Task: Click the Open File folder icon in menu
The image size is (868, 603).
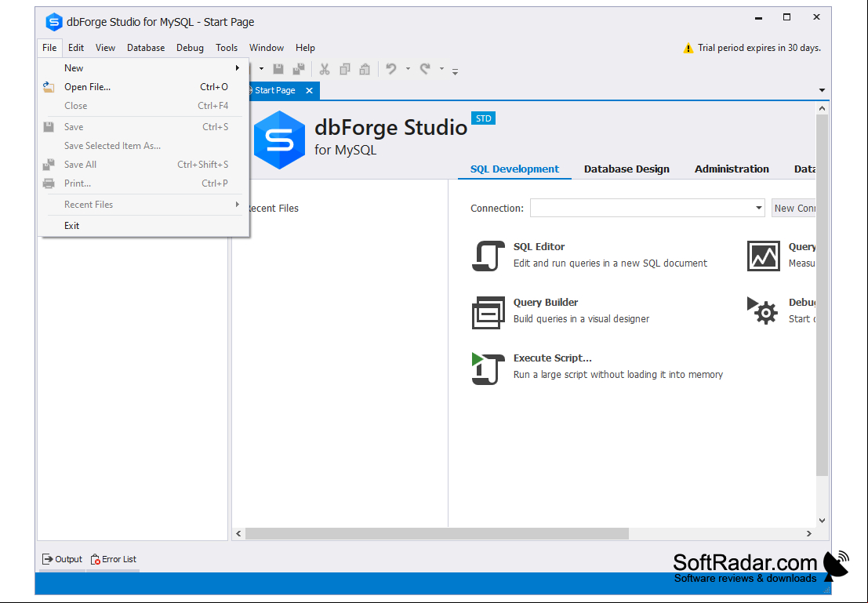Action: tap(49, 87)
